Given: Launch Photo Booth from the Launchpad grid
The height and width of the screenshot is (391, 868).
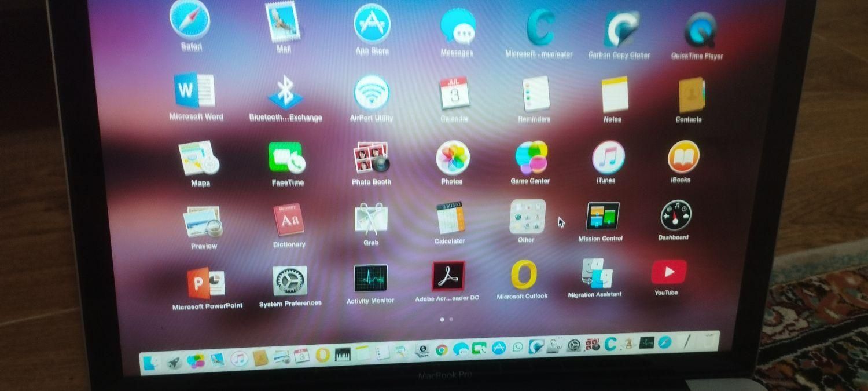Looking at the screenshot, I should [x=371, y=158].
